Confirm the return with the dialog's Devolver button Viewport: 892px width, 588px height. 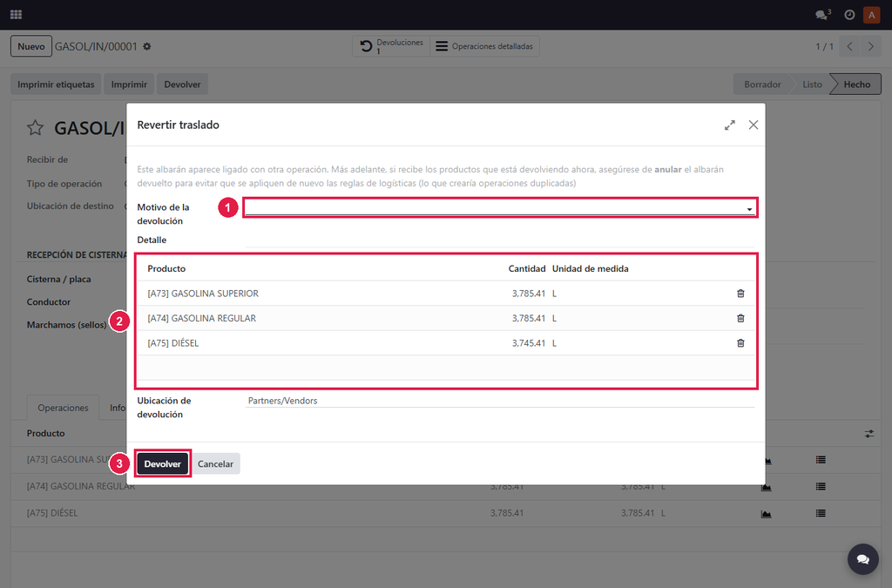163,464
